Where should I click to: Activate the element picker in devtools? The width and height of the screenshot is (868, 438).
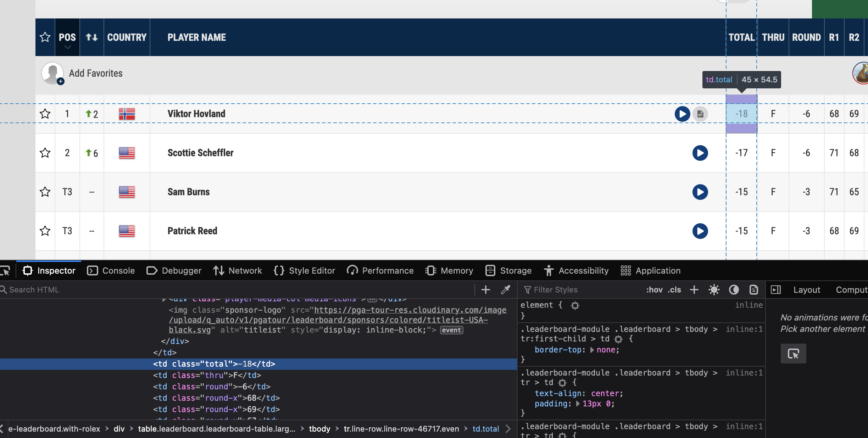point(6,271)
